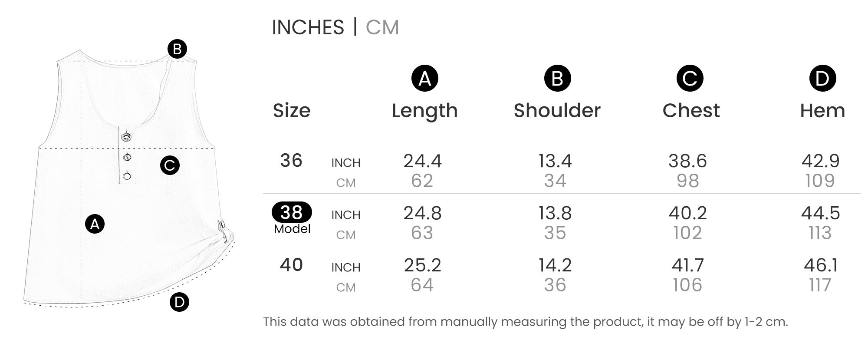868x350 pixels.
Task: Click the Chest column header
Action: [x=691, y=111]
